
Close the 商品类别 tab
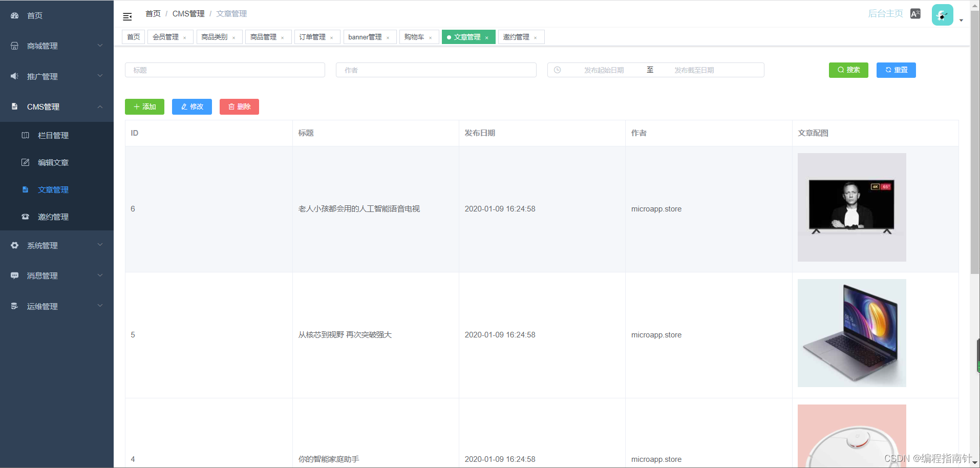coord(234,37)
